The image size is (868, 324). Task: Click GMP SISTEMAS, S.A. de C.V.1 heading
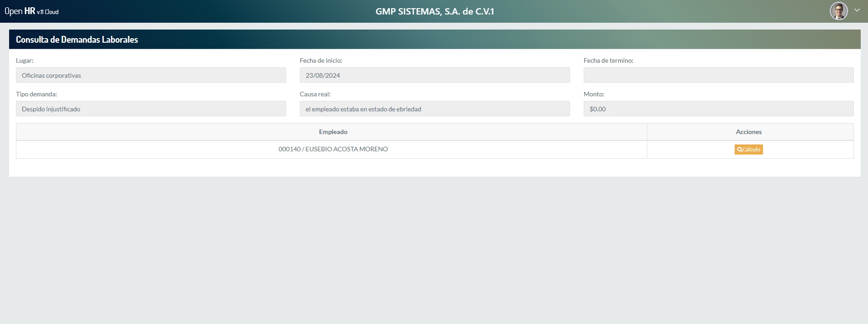coord(434,11)
